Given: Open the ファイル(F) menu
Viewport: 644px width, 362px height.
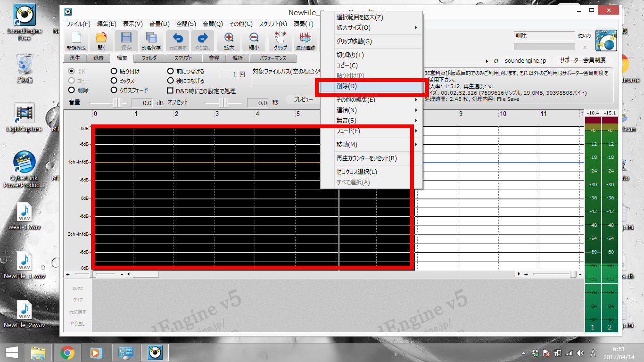Looking at the screenshot, I should click(78, 24).
